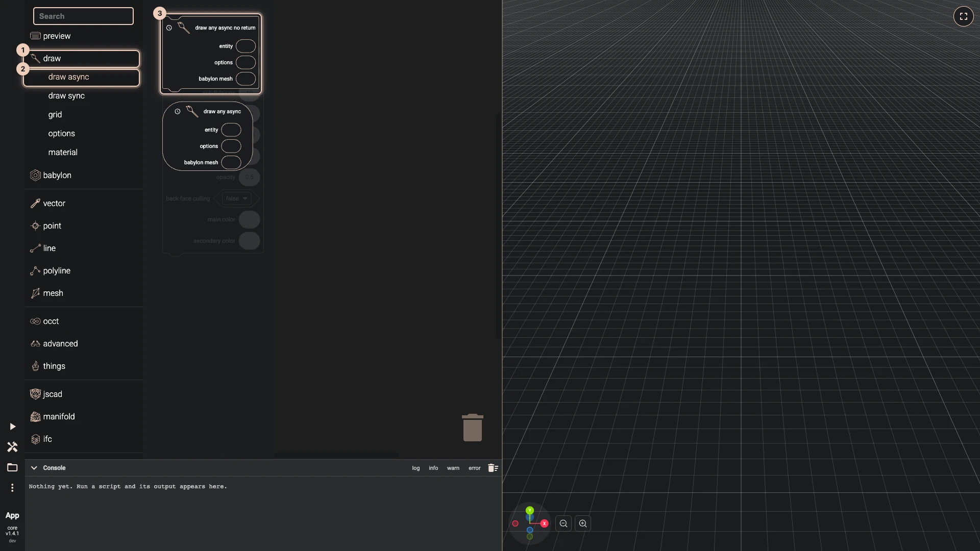Open the preview category
Viewport: 980px width, 551px height.
point(84,36)
